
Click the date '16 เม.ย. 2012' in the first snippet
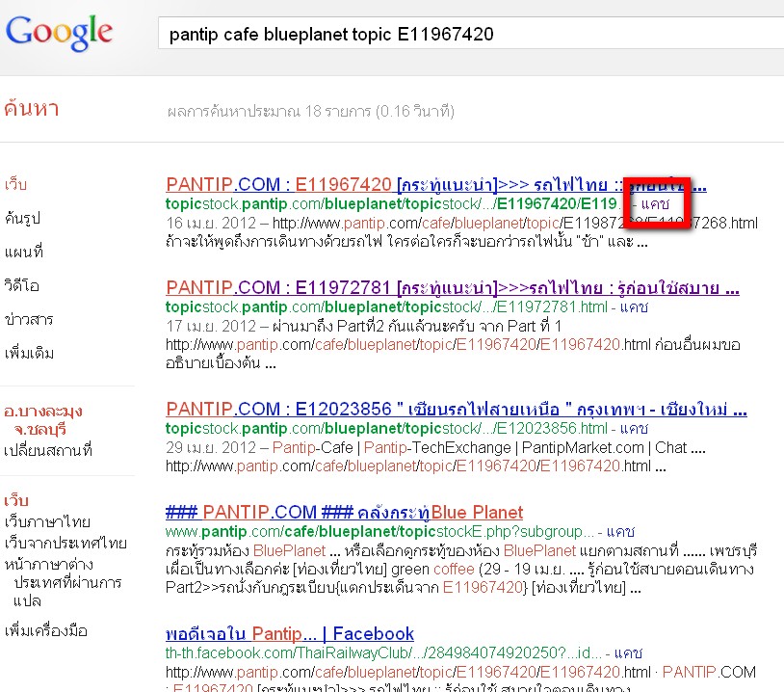[x=211, y=224]
